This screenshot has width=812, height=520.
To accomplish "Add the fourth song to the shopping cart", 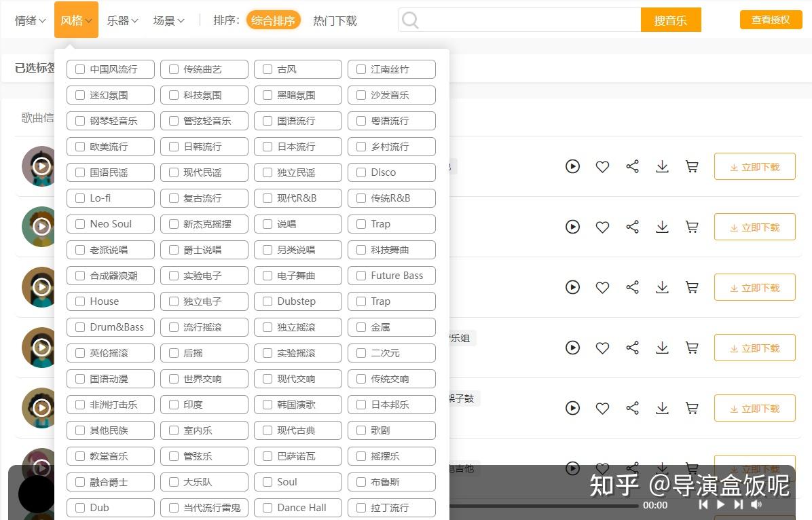I will 692,348.
